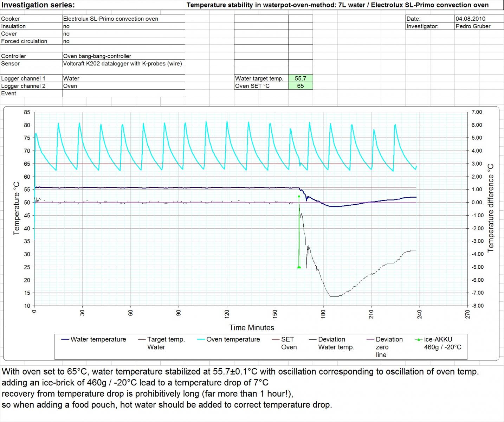Image resolution: width=504 pixels, height=422 pixels.
Task: Select the 'Cooker' label cell
Action: [x=31, y=19]
